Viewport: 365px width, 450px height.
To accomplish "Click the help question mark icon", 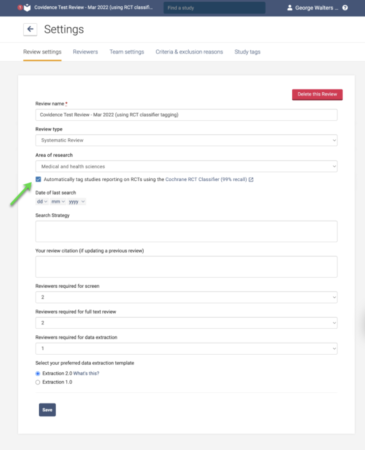I will coord(345,8).
